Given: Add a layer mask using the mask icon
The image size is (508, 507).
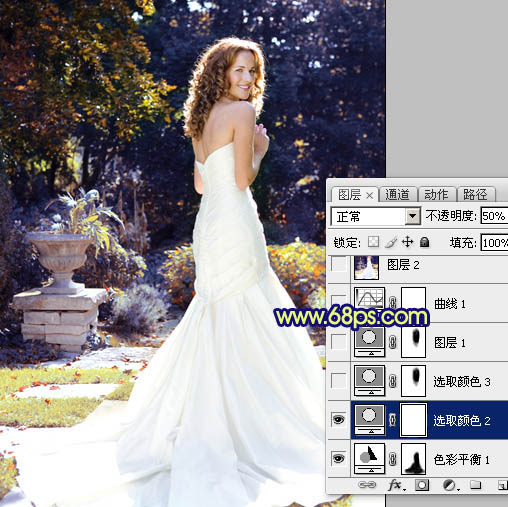Looking at the screenshot, I should [x=422, y=485].
